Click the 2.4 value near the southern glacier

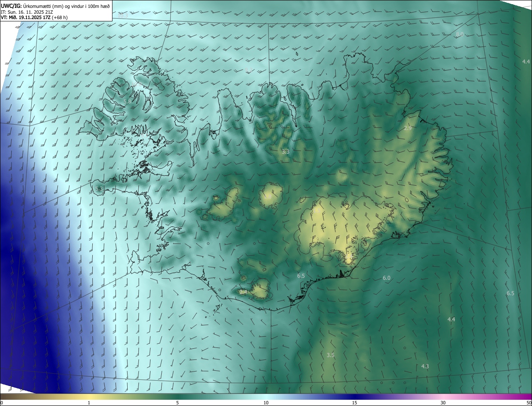tap(244, 292)
